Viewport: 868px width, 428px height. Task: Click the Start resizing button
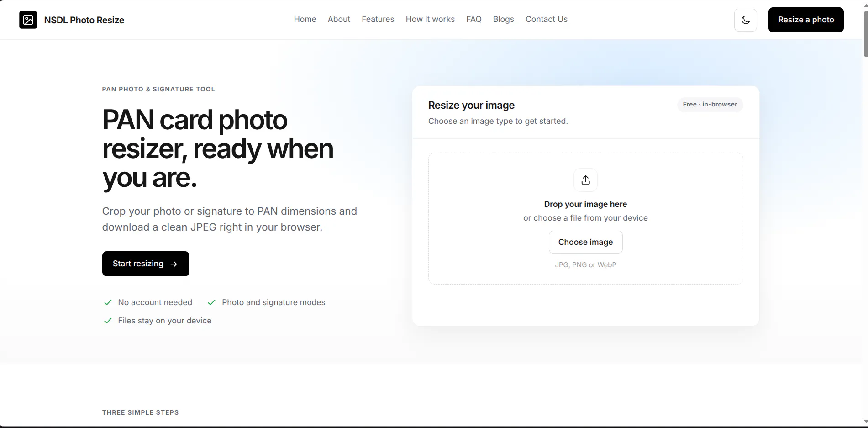coord(146,264)
